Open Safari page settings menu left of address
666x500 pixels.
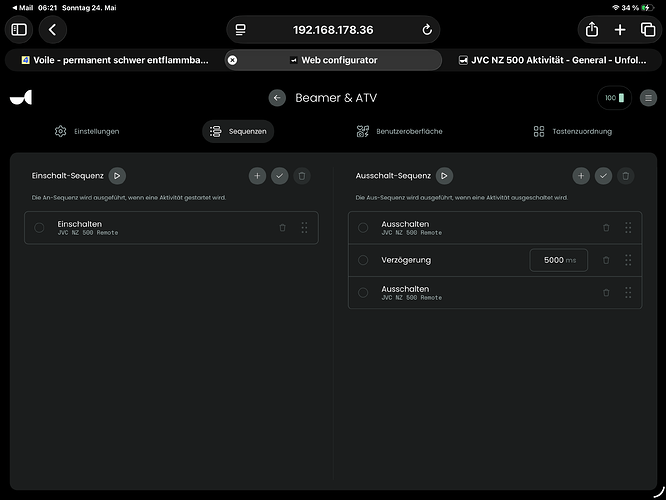(x=240, y=30)
